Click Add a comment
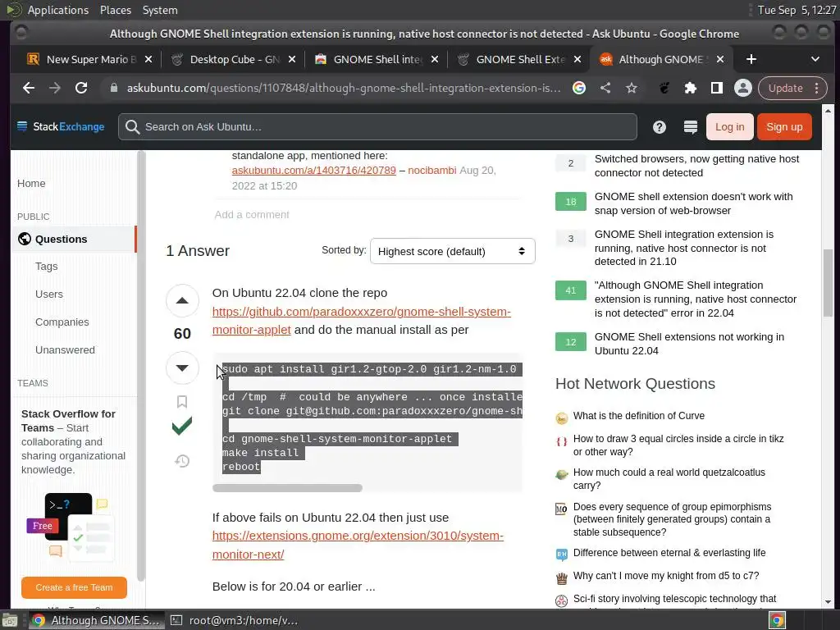Viewport: 840px width, 630px height. coord(252,215)
